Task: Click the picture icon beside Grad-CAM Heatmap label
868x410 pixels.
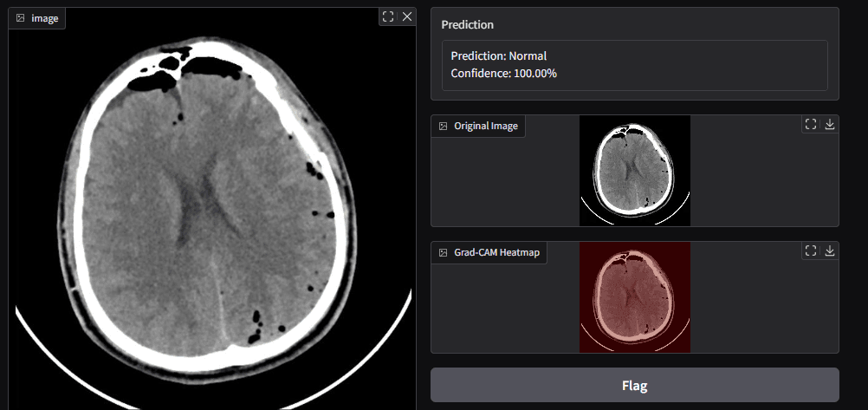Action: point(443,252)
